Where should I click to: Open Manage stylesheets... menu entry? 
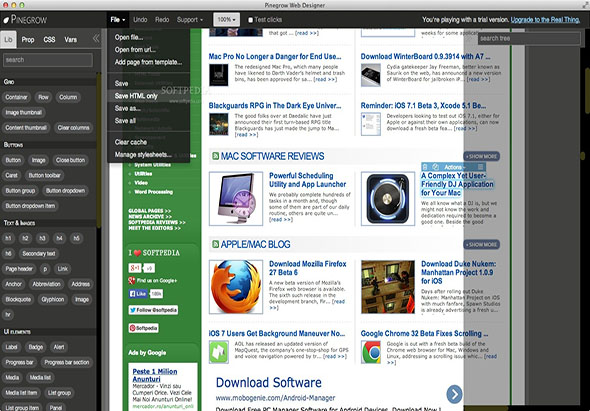[x=148, y=155]
